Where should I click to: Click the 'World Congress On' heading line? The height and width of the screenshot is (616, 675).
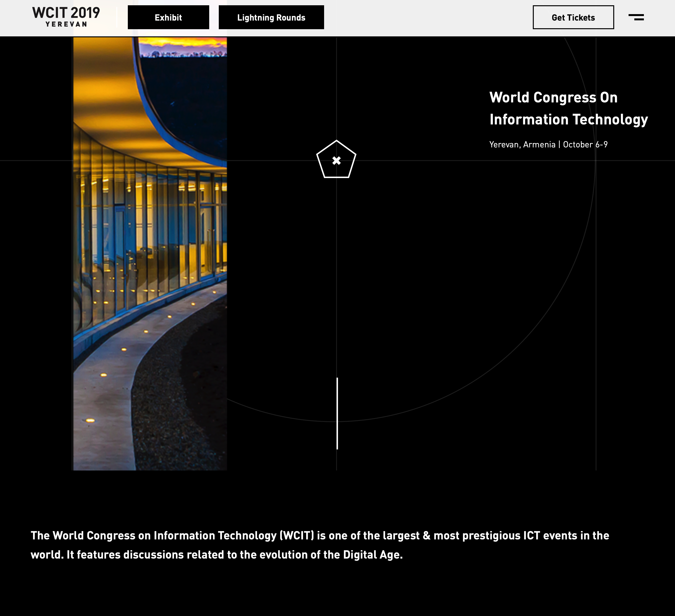click(x=553, y=97)
